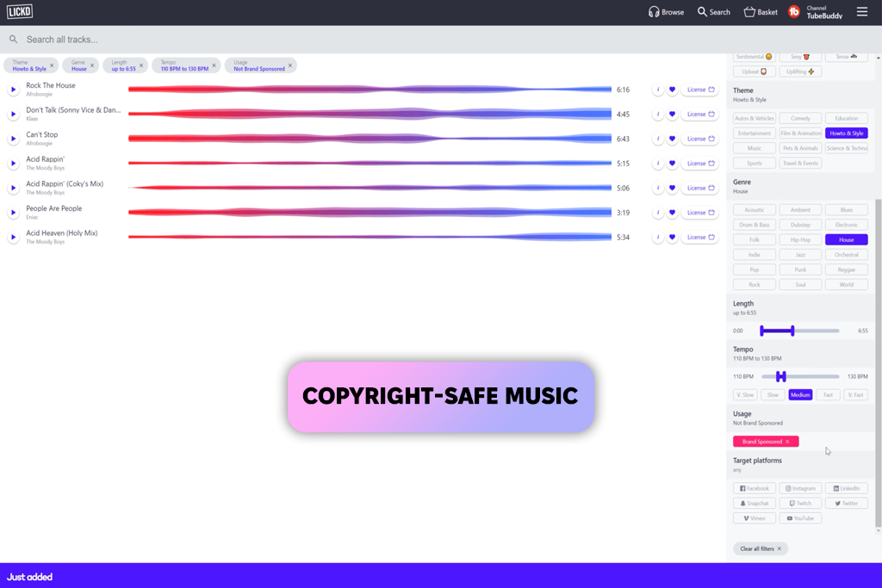Open Search in the top navigation
The height and width of the screenshot is (588, 882).
click(714, 12)
